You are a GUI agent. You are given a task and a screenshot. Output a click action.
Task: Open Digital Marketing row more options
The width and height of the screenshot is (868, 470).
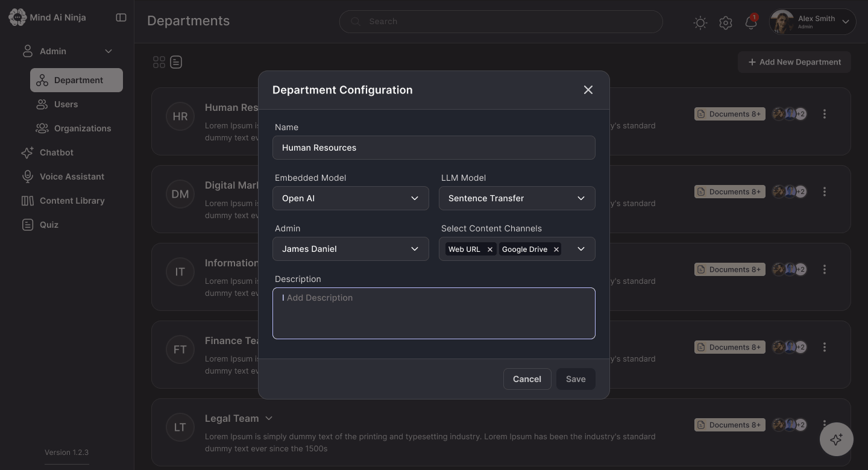tap(825, 192)
